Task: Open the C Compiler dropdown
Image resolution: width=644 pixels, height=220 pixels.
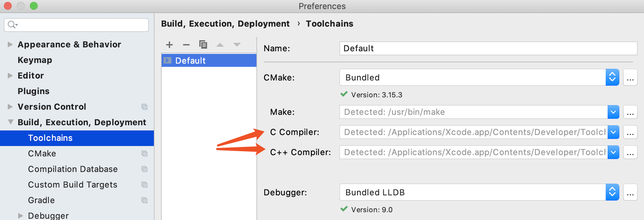Action: 613,132
